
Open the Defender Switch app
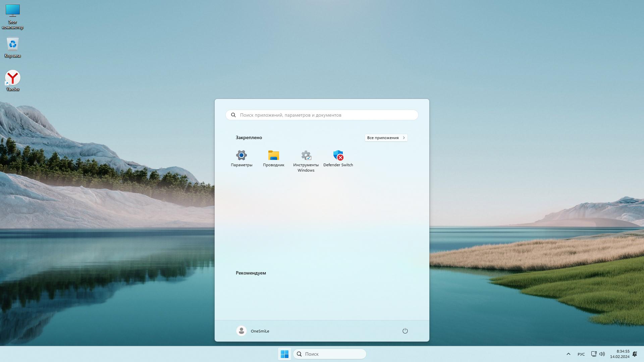[338, 158]
